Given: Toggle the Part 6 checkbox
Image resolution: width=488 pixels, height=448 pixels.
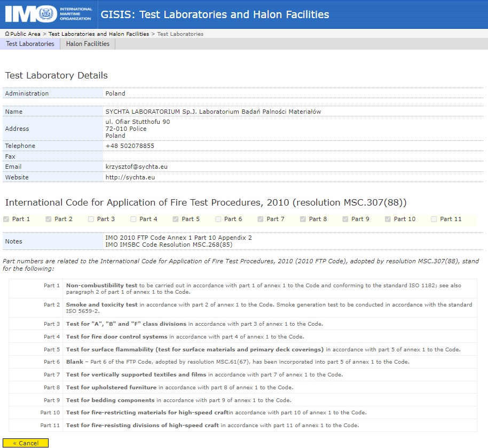Looking at the screenshot, I should point(218,219).
